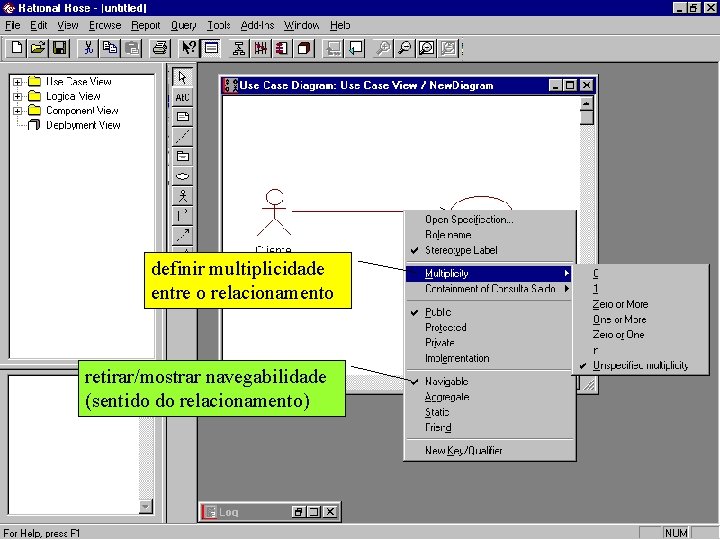The image size is (720, 540).
Task: Cut selection with scissors icon
Action: pyautogui.click(x=88, y=48)
